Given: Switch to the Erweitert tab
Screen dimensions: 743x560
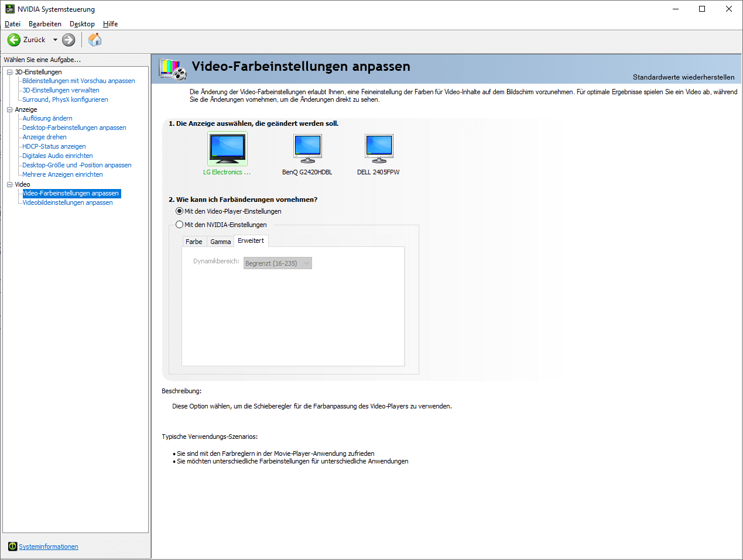Looking at the screenshot, I should coord(251,241).
